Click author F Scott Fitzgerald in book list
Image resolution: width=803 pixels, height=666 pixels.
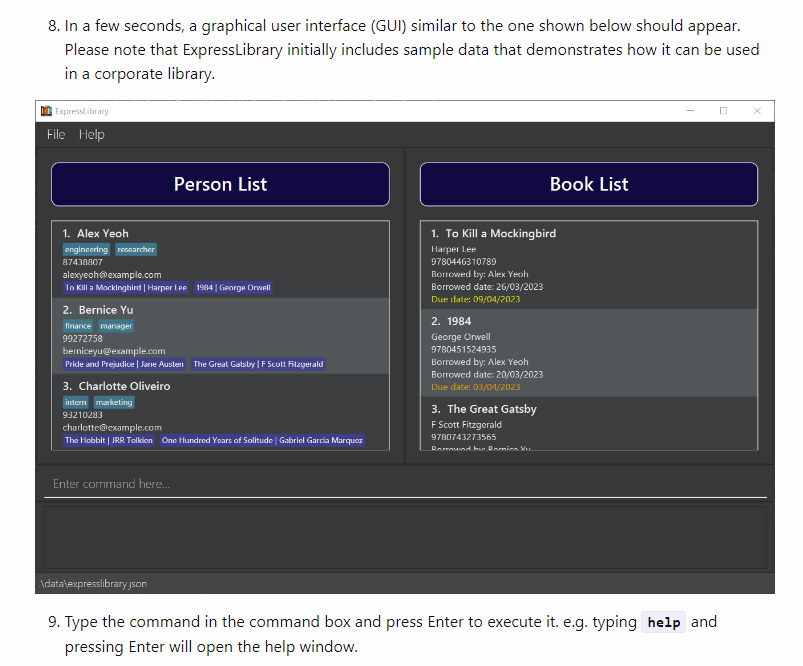click(x=466, y=425)
